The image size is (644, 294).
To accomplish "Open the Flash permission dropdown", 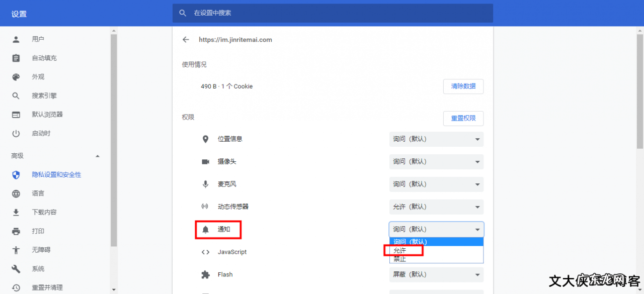I will 436,274.
